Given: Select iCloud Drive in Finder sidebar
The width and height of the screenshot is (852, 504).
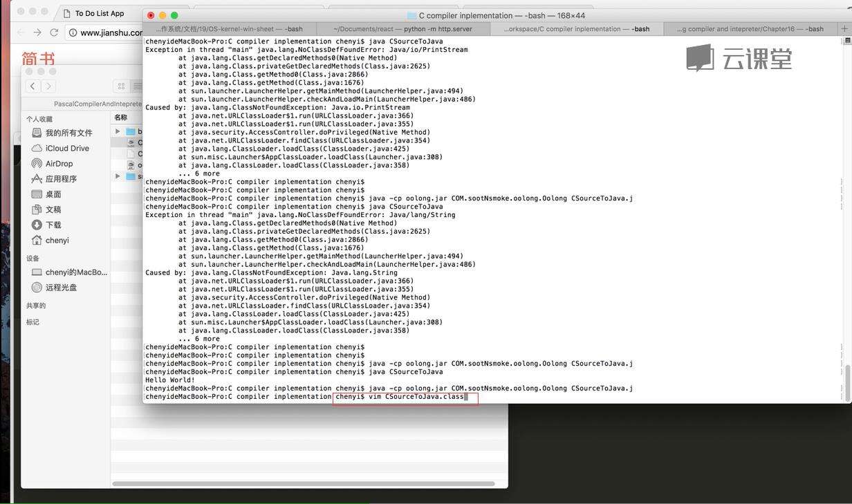Looking at the screenshot, I should click(x=66, y=149).
